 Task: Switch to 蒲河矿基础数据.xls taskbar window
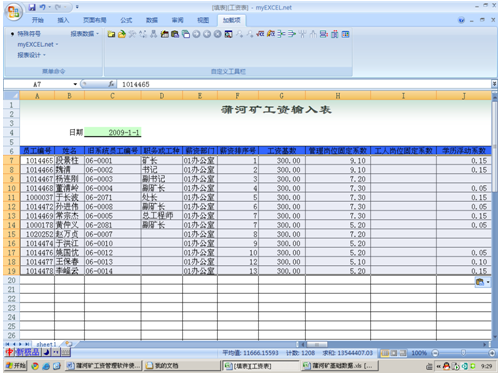tap(339, 366)
